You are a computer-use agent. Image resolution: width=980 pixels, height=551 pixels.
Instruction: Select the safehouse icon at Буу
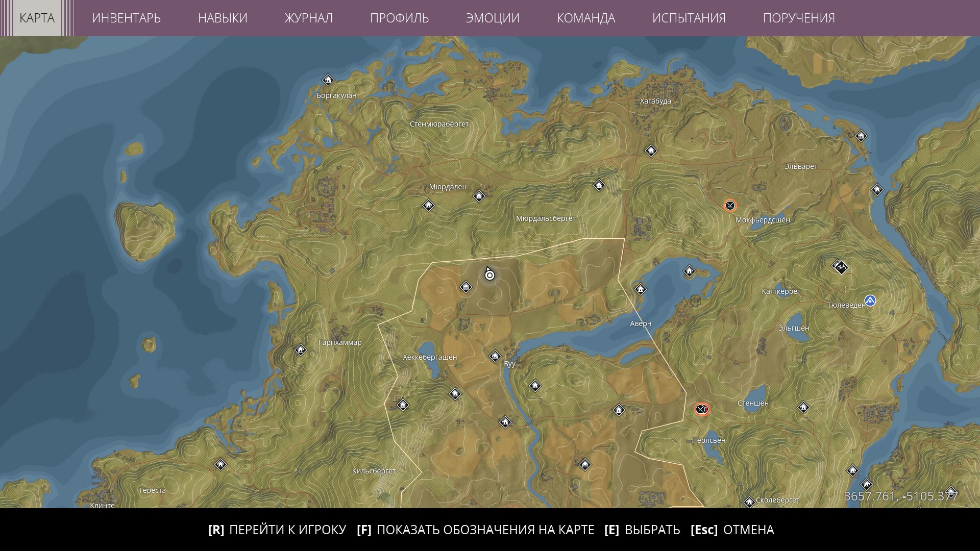pyautogui.click(x=495, y=356)
